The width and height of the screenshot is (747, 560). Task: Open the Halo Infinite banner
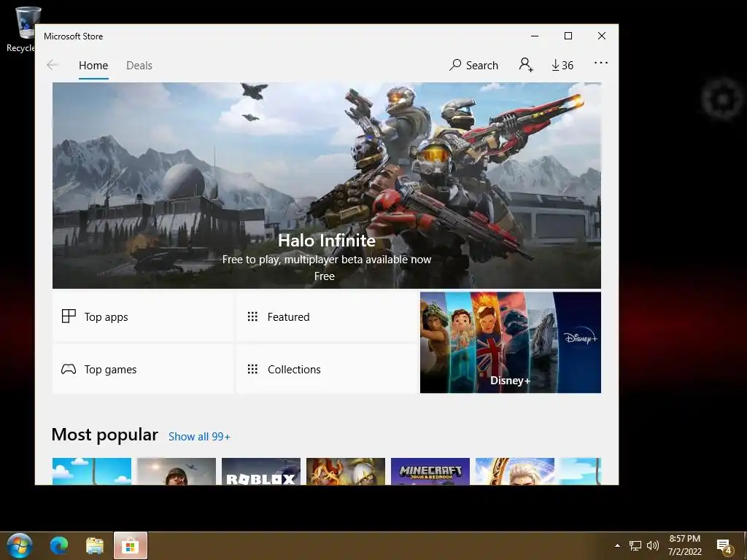point(327,185)
